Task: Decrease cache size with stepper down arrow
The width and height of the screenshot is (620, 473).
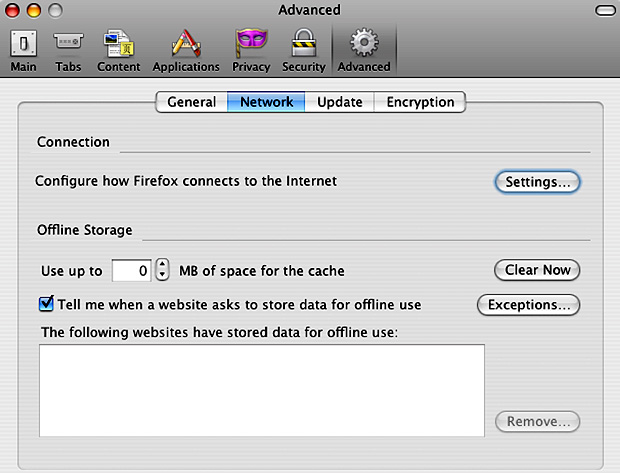Action: [162, 275]
